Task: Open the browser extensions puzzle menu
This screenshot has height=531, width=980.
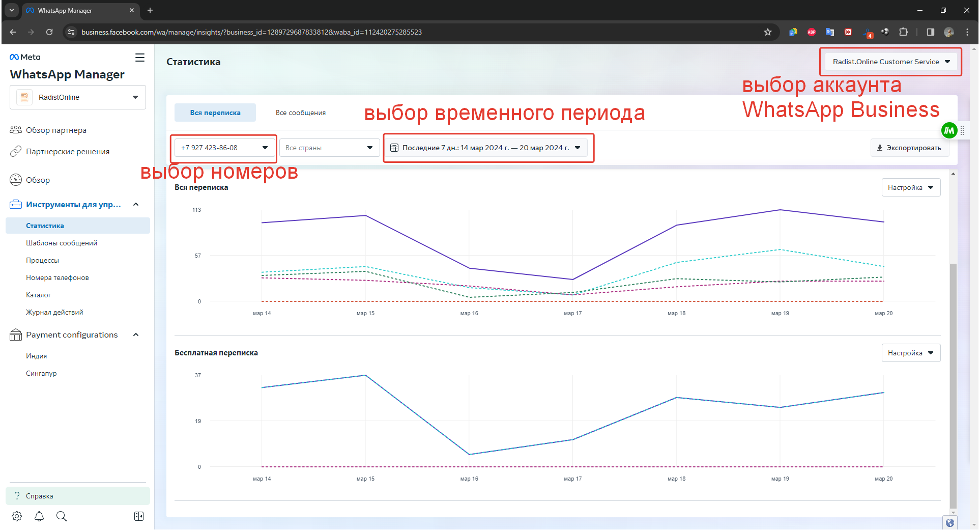Action: pos(903,32)
